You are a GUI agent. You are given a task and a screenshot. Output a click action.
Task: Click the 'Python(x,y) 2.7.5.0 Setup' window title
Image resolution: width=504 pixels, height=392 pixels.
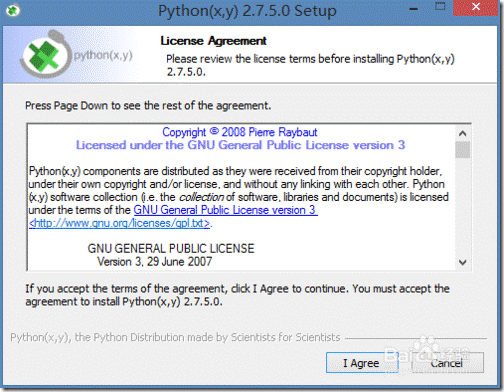[247, 11]
